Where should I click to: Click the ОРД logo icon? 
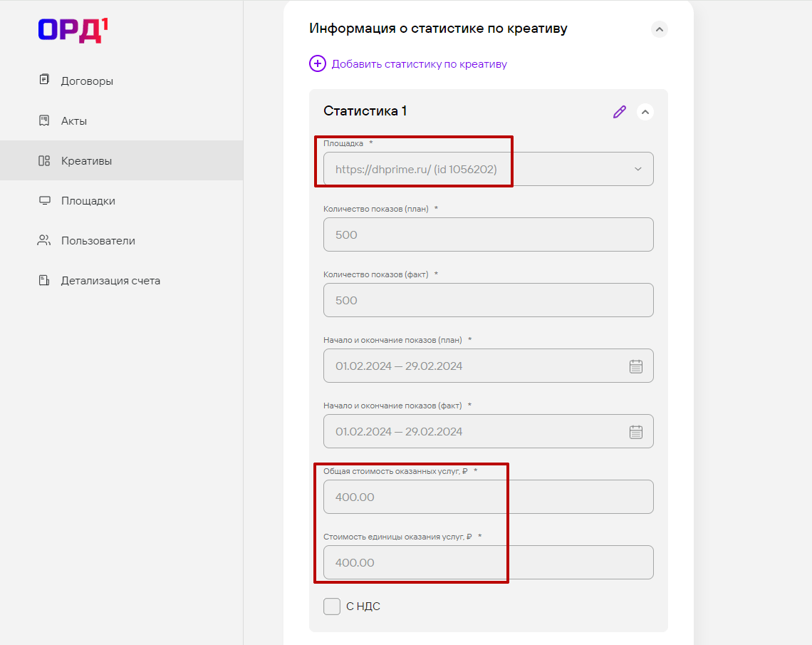tap(73, 31)
